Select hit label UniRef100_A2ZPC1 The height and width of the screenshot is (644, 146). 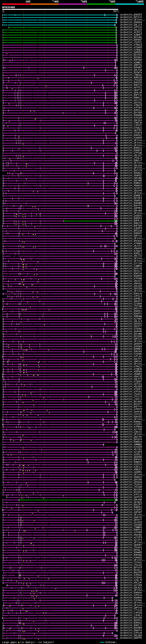click(131, 32)
